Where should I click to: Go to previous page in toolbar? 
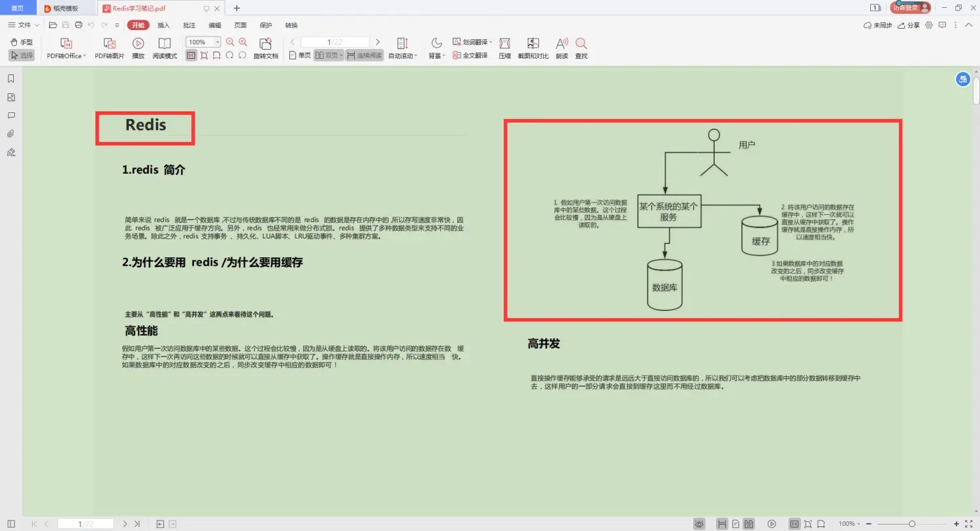click(292, 42)
